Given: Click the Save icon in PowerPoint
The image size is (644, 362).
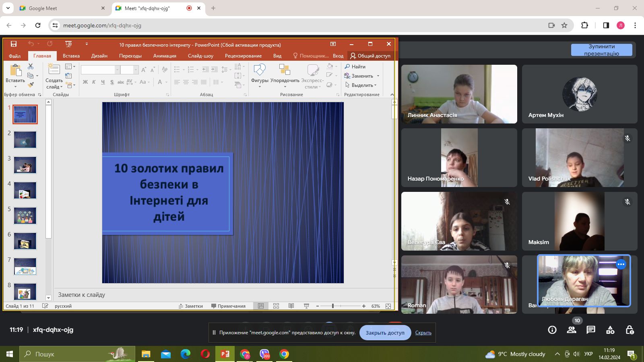Looking at the screenshot, I should coord(14,44).
